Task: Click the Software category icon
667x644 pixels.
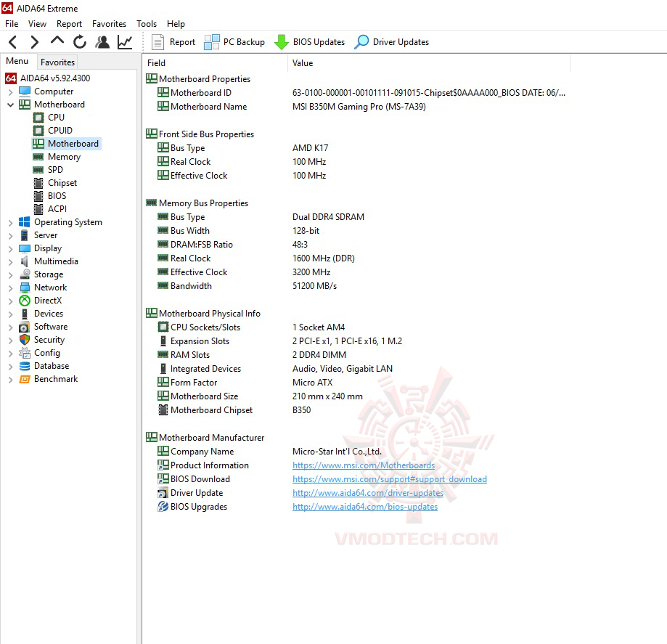Action: [x=25, y=327]
